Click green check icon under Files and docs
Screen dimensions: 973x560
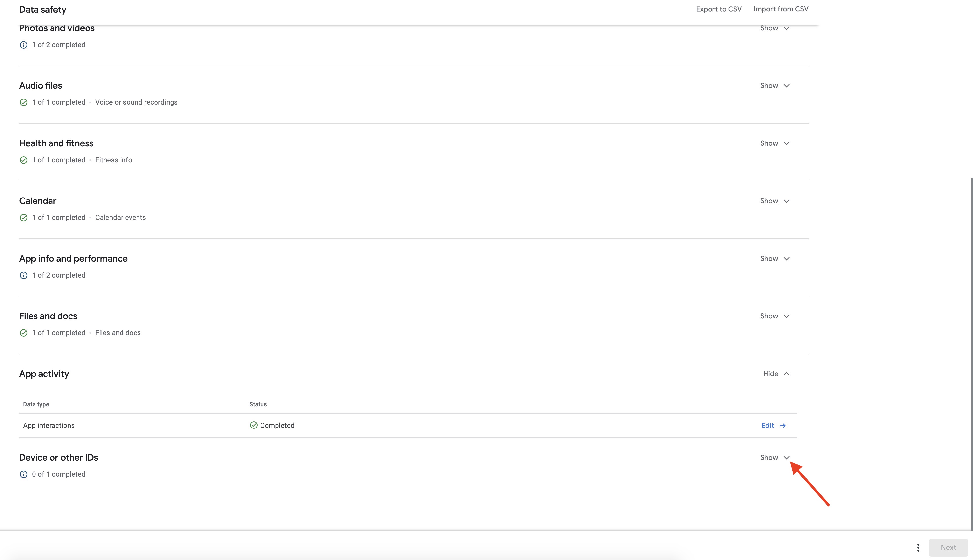click(x=23, y=333)
